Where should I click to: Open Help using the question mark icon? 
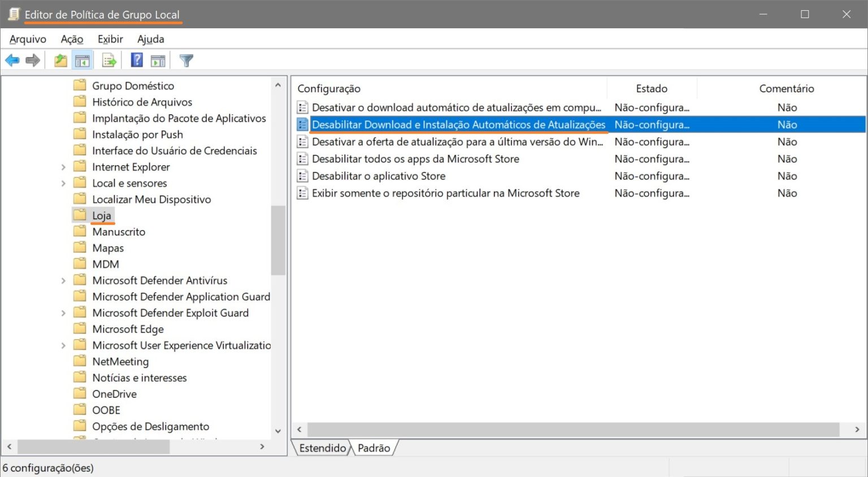point(137,59)
